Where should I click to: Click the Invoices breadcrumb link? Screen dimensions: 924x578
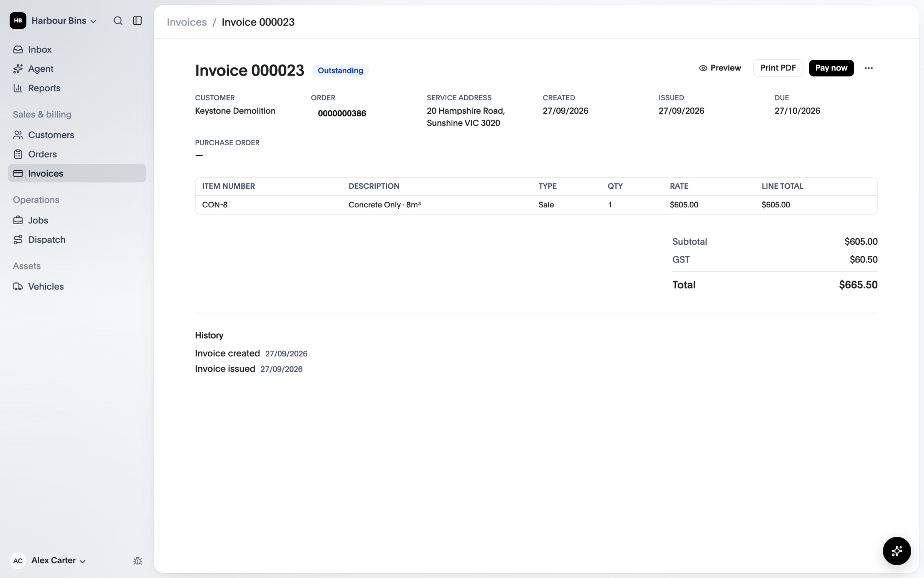(187, 22)
